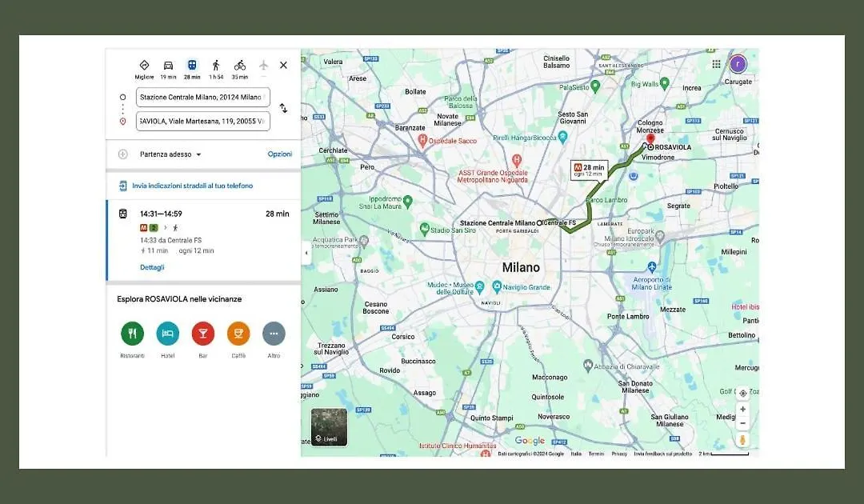Image resolution: width=864 pixels, height=504 pixels.
Task: Explore Hotel near ROSAVIOLA
Action: 167,334
